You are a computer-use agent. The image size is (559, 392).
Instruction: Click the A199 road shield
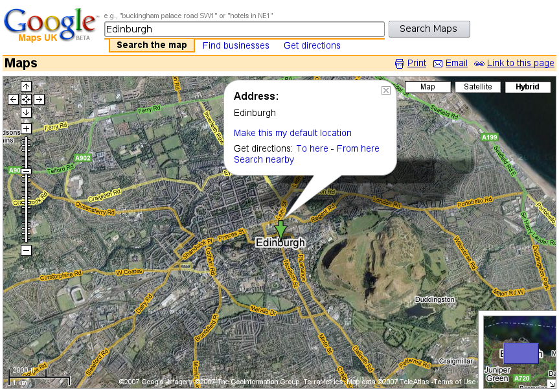click(x=489, y=137)
